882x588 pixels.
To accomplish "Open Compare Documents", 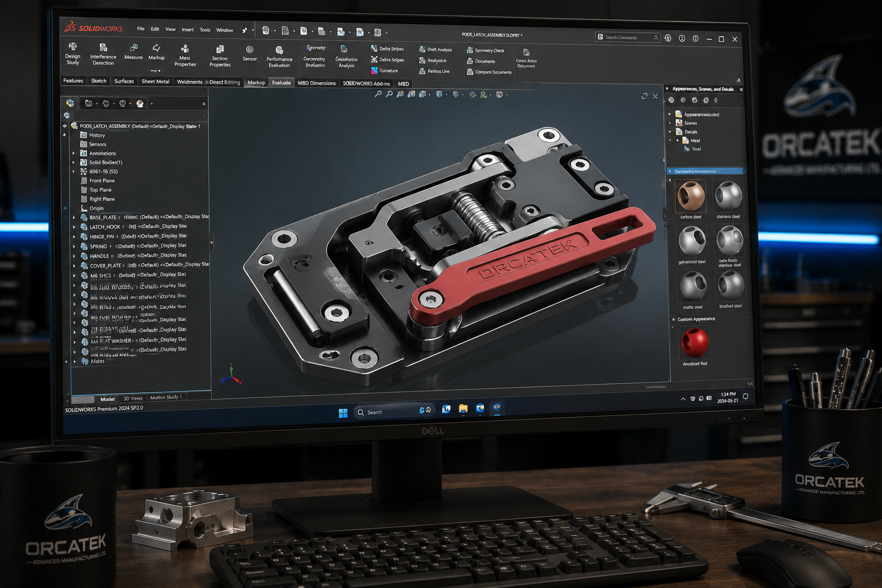I will (489, 72).
